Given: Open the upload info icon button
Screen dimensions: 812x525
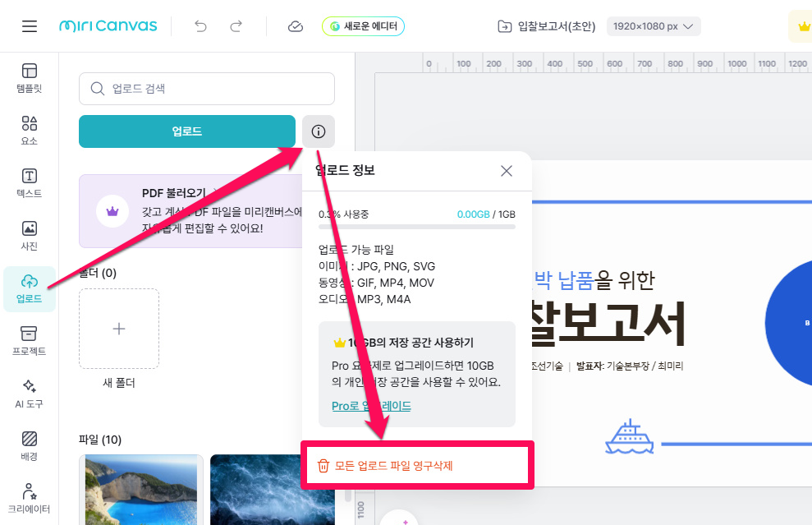Looking at the screenshot, I should [x=319, y=131].
